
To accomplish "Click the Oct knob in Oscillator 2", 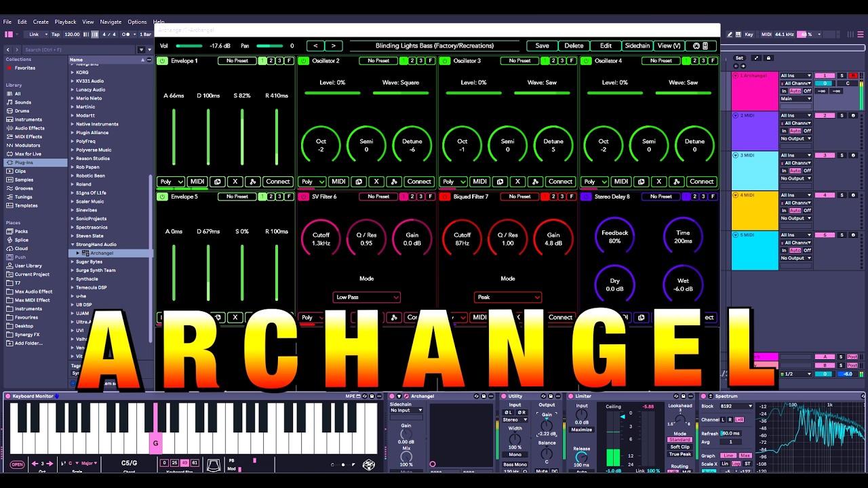I will (321, 144).
